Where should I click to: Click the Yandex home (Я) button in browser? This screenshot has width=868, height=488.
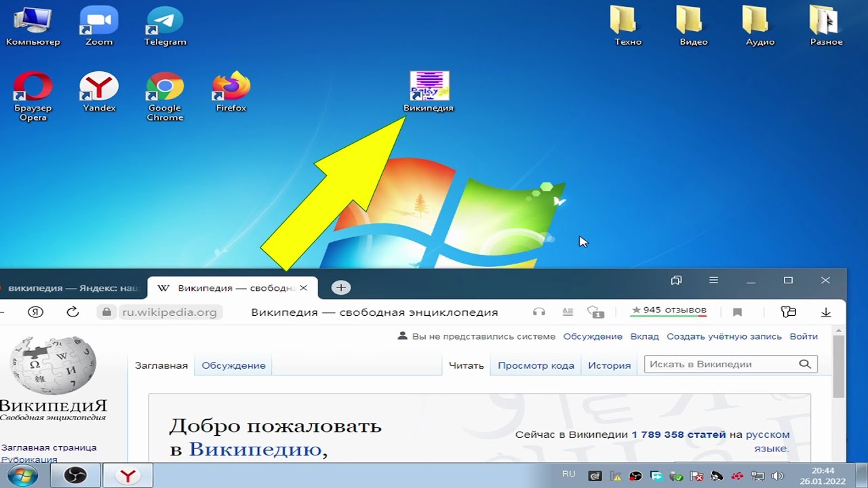click(36, 312)
